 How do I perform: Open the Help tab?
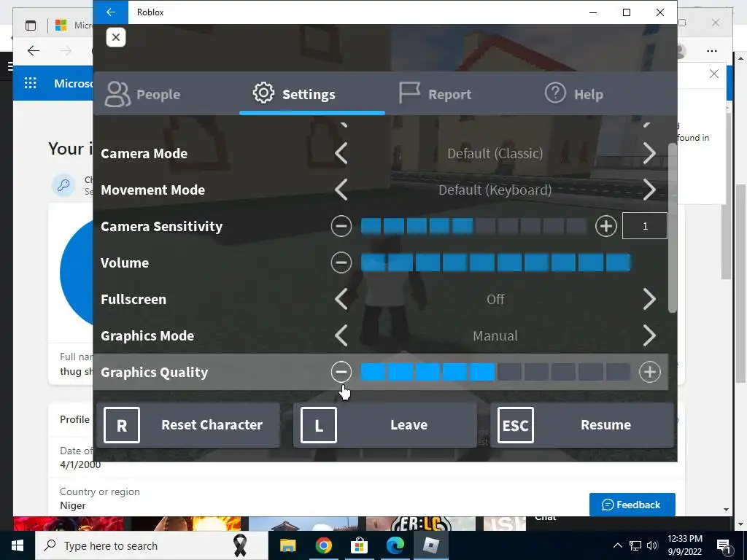click(x=573, y=93)
